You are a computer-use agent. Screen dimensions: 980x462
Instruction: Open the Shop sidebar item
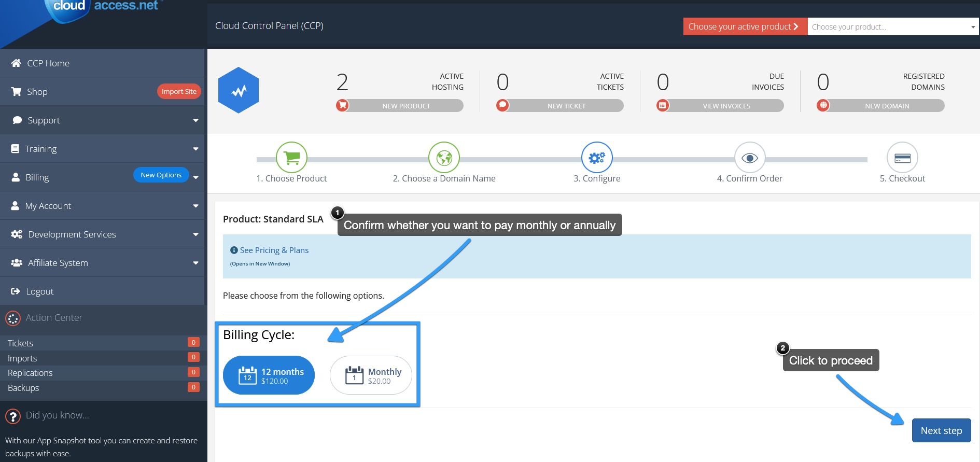pos(102,91)
